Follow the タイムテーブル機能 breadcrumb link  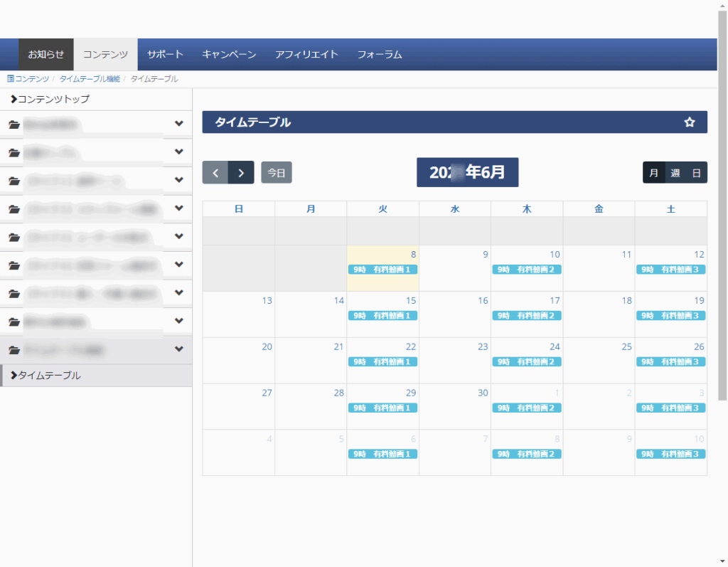point(90,79)
